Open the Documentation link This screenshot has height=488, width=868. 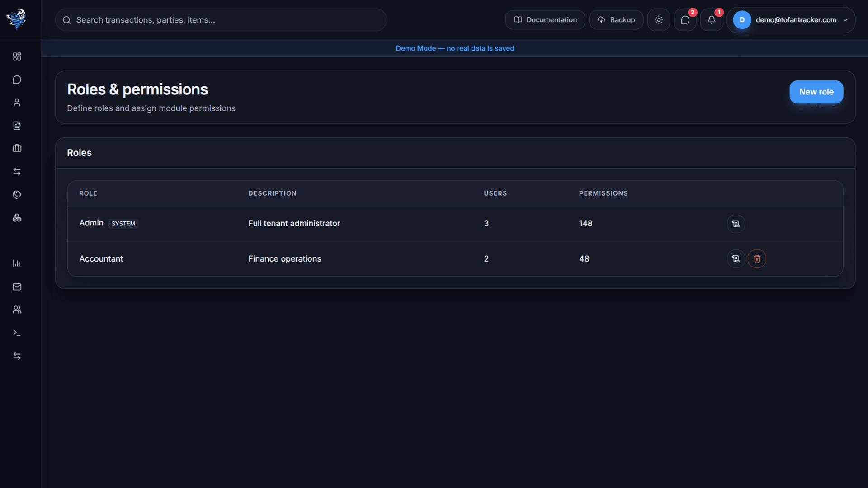coord(545,20)
